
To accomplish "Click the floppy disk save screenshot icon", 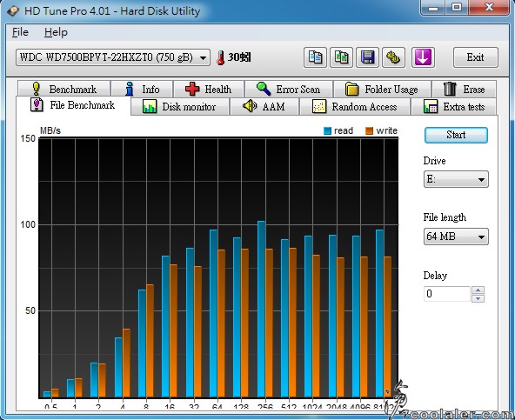I will (367, 57).
